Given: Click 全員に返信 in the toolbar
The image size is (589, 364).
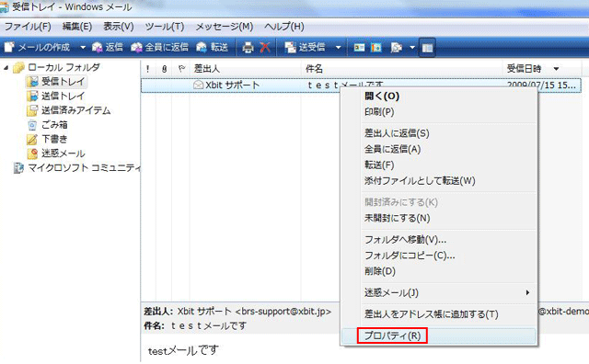Looking at the screenshot, I should pos(159,47).
